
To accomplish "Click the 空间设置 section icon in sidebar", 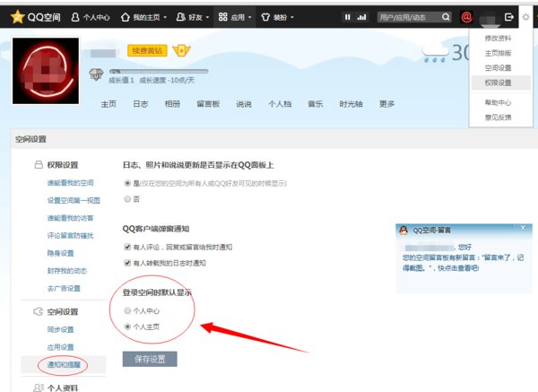I will (38, 311).
